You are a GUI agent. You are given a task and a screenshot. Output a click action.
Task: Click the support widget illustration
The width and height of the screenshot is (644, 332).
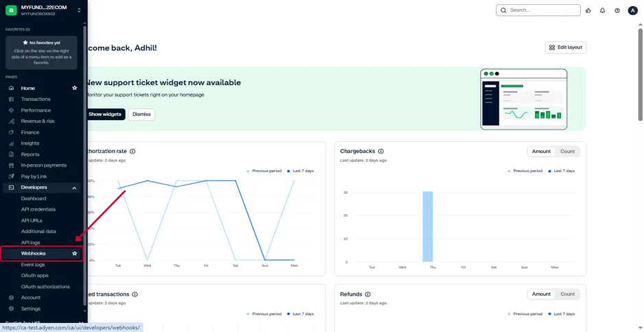524,99
